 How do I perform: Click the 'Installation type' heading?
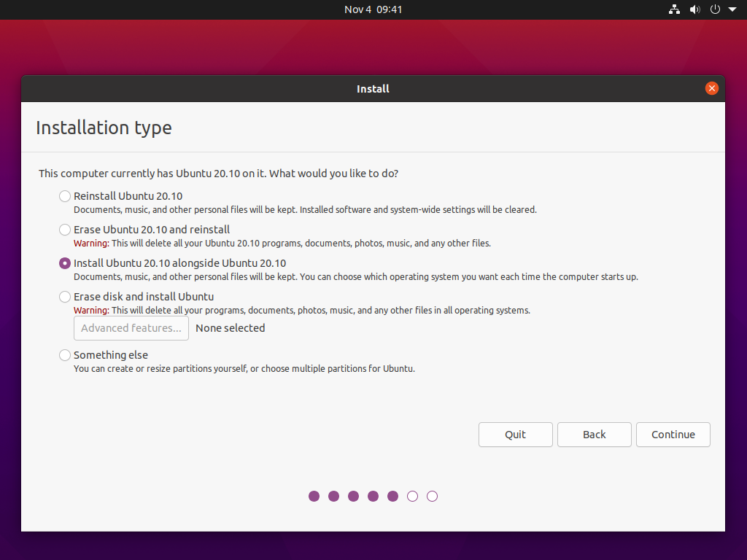tap(104, 128)
